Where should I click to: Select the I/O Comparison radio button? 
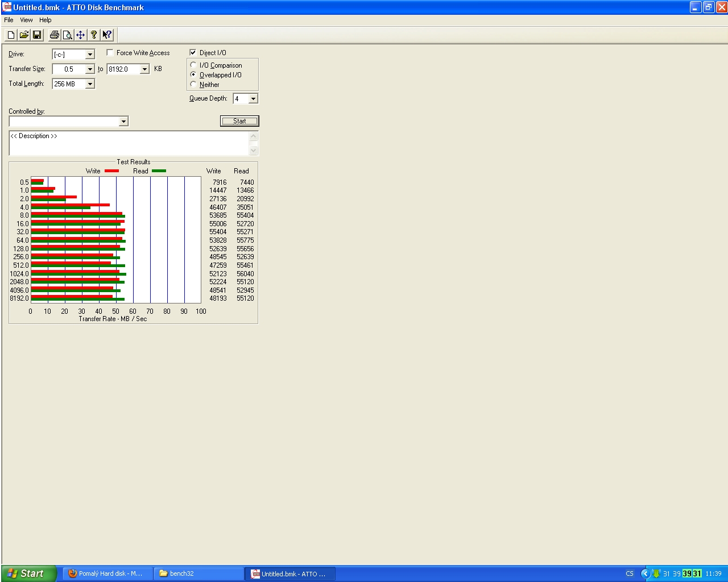pyautogui.click(x=193, y=65)
